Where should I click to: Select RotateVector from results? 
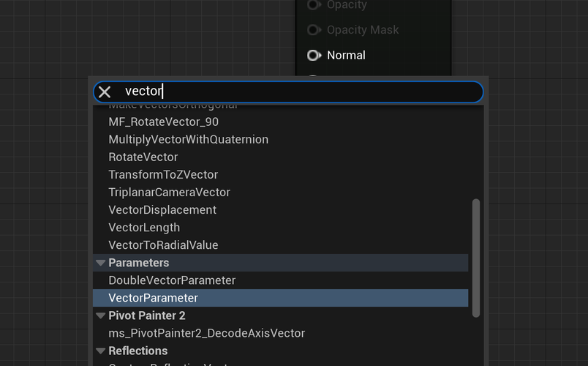(143, 157)
